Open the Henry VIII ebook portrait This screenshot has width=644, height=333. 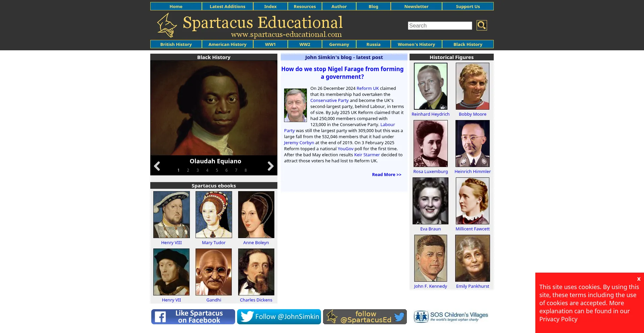pyautogui.click(x=171, y=215)
